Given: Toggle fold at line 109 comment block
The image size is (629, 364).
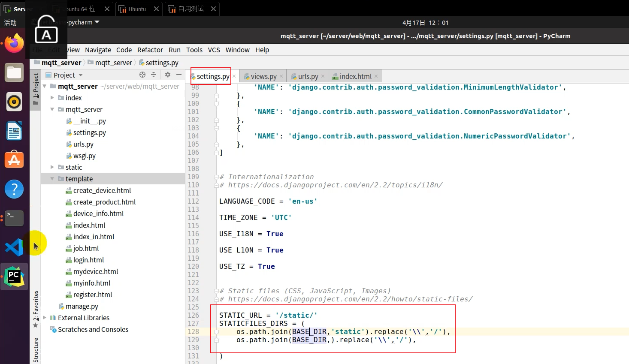Looking at the screenshot, I should tap(216, 177).
